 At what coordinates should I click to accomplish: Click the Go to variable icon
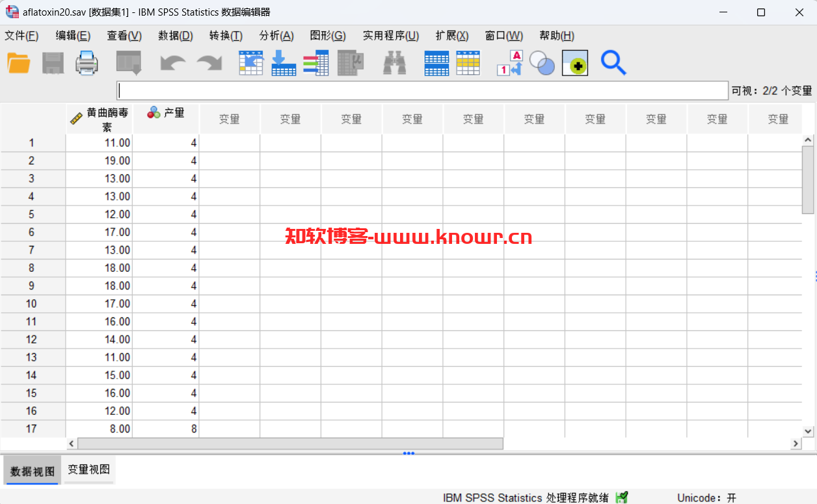284,63
